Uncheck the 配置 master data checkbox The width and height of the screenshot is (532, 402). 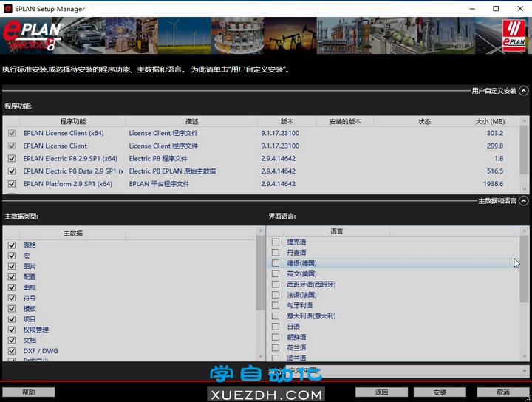12,277
